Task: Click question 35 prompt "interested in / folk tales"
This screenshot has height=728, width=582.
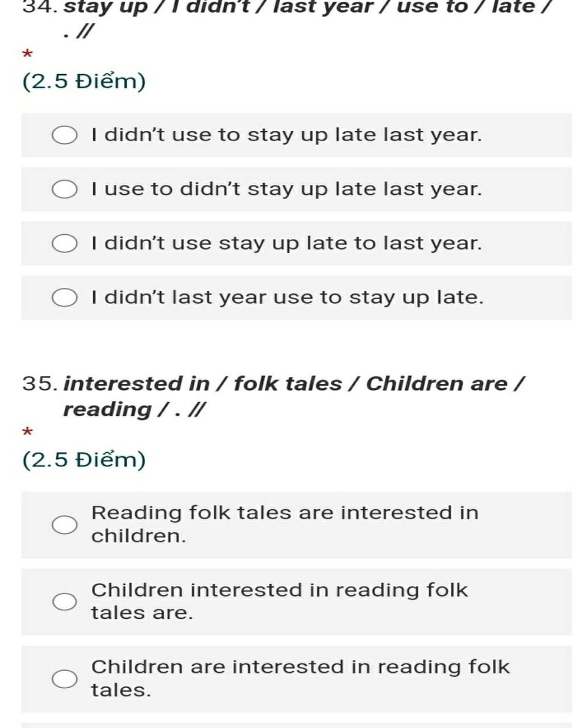Action: [x=294, y=396]
